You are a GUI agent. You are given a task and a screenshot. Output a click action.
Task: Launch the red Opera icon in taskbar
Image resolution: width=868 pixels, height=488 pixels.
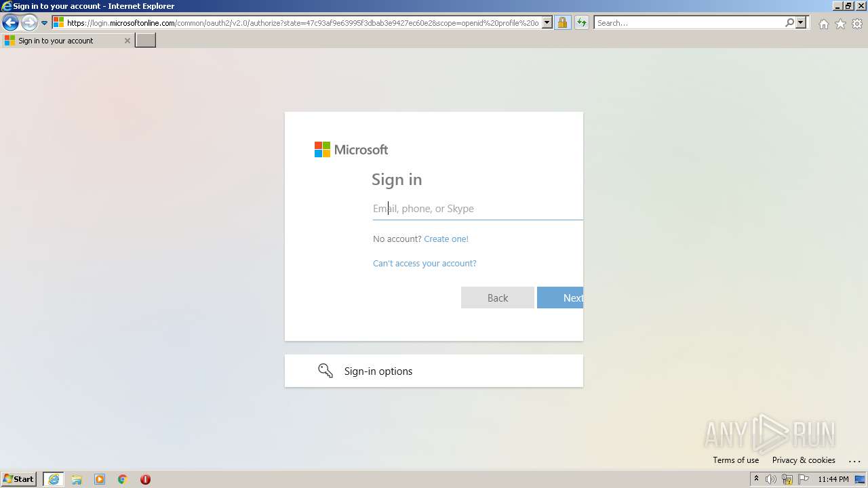(145, 479)
